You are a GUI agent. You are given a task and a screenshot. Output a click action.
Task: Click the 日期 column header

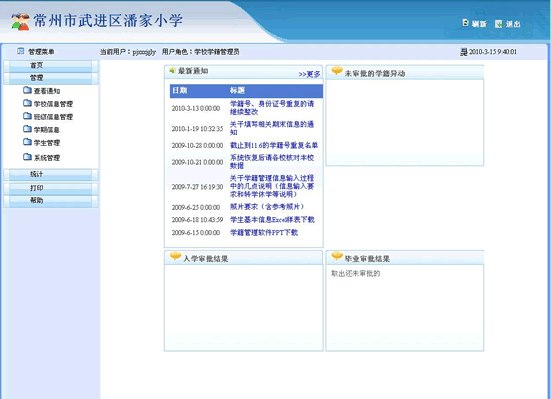point(180,90)
